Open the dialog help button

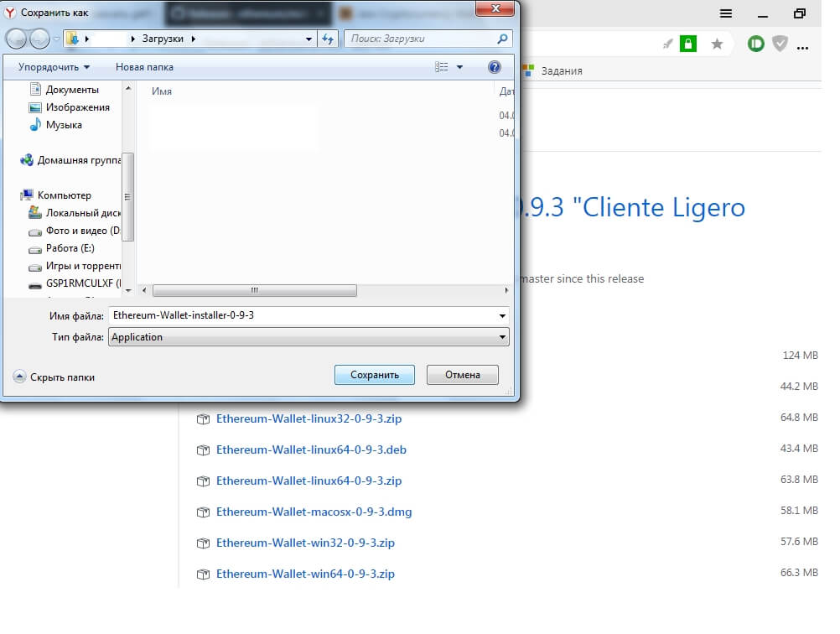(x=495, y=67)
